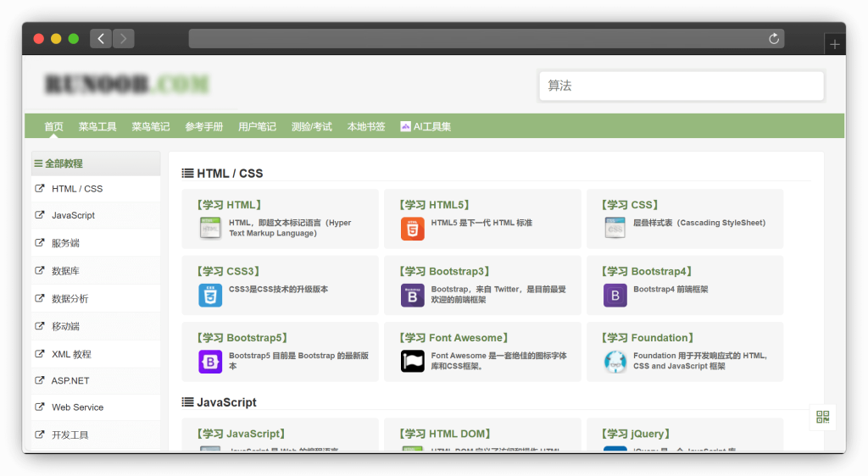This screenshot has width=868, height=476.
Task: Click the CSS3 blue shield icon
Action: pyautogui.click(x=210, y=295)
